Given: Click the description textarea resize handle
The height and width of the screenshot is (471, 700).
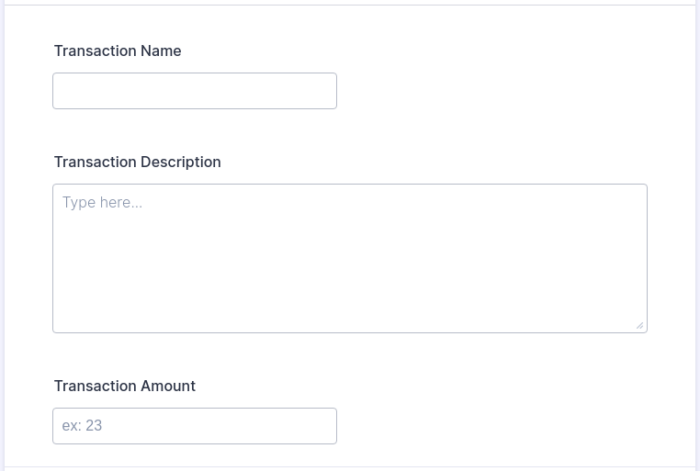Looking at the screenshot, I should 641,326.
